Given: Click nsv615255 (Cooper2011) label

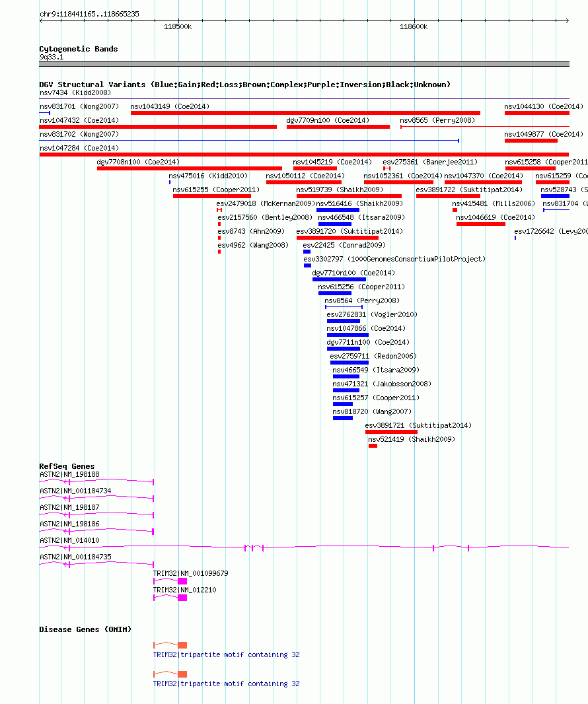Looking at the screenshot, I should point(216,190).
